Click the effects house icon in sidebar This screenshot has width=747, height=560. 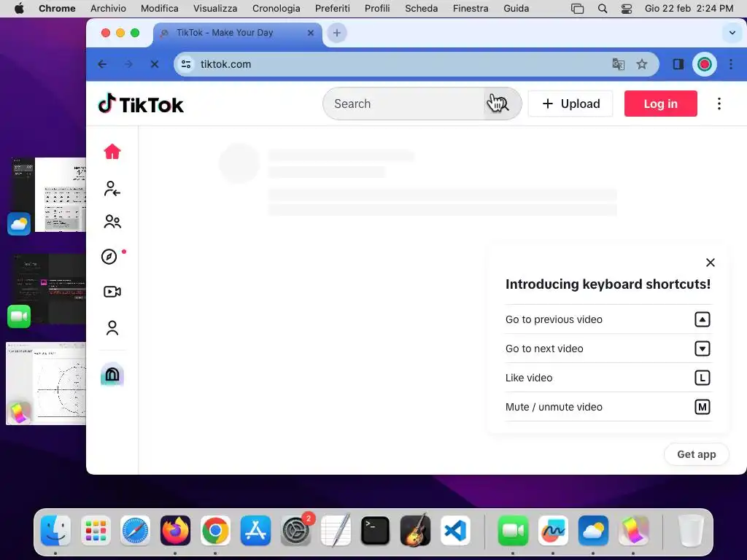pos(112,374)
